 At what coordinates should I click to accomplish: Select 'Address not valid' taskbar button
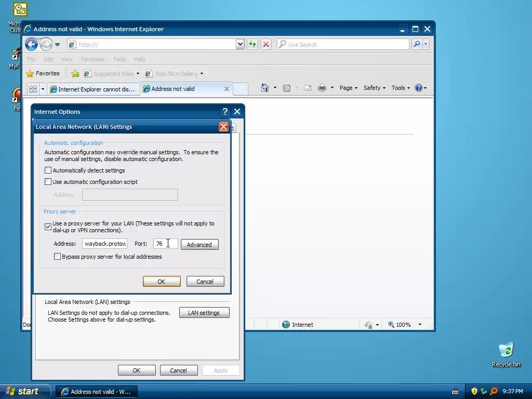coord(96,392)
